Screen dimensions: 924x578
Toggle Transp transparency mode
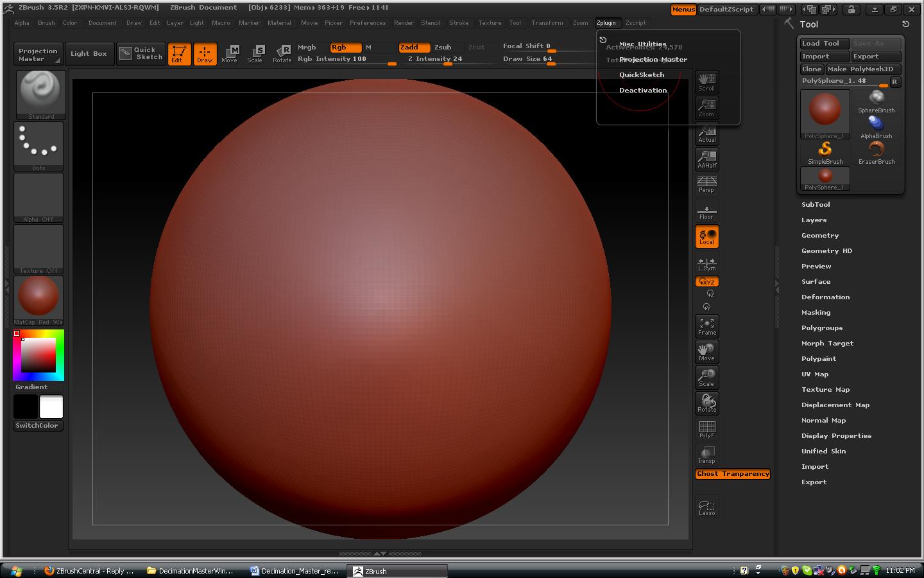coord(706,455)
